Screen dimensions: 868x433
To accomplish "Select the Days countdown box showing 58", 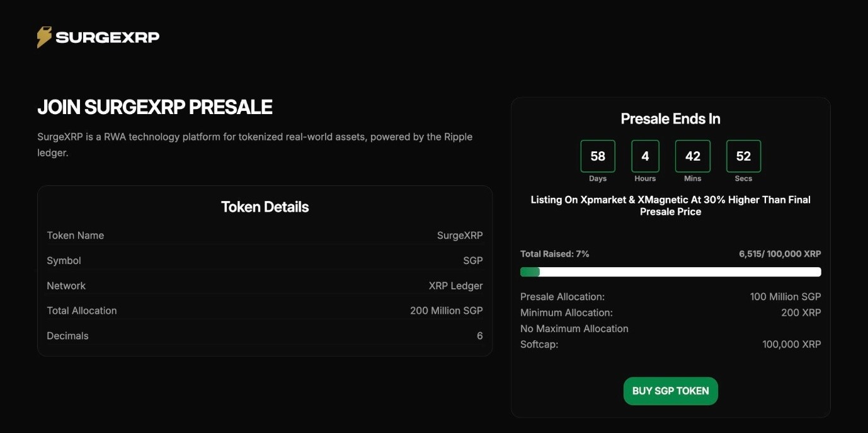I will point(598,156).
